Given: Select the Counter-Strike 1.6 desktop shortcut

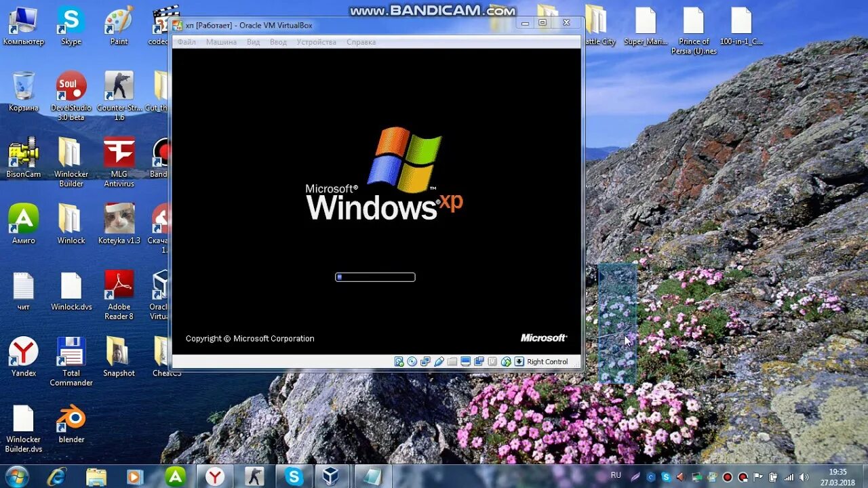Looking at the screenshot, I should point(119,96).
